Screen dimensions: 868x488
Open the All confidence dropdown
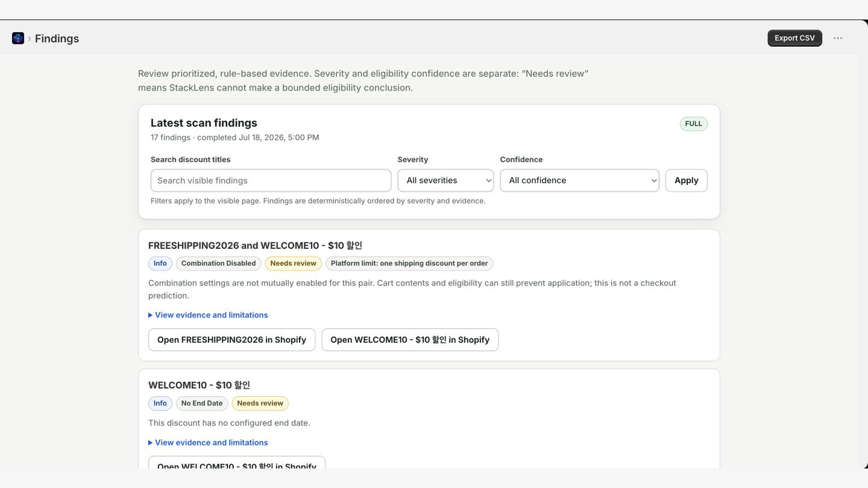(x=579, y=181)
